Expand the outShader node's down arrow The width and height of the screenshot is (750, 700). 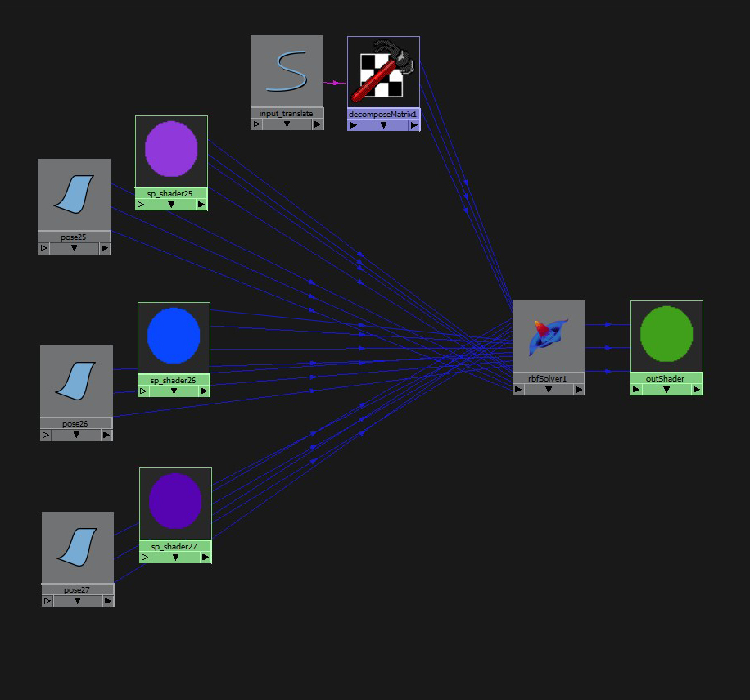coord(666,390)
